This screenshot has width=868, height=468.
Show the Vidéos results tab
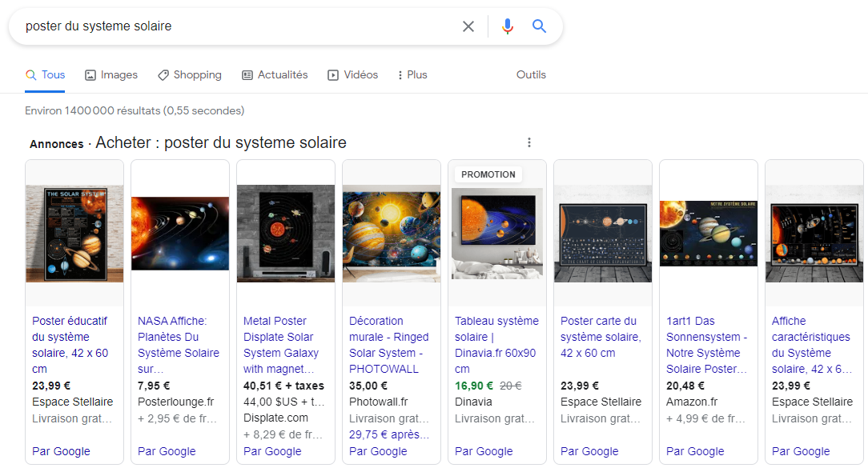coord(352,75)
